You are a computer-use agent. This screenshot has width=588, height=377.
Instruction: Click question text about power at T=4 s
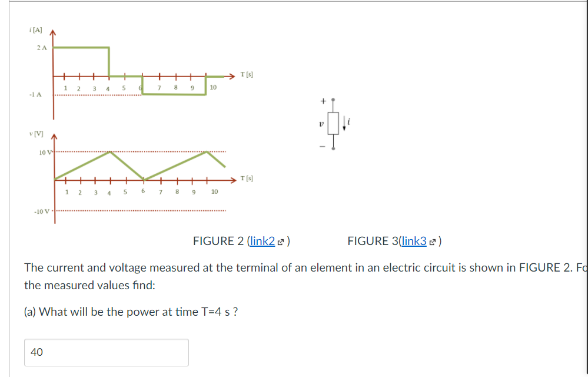[131, 312]
